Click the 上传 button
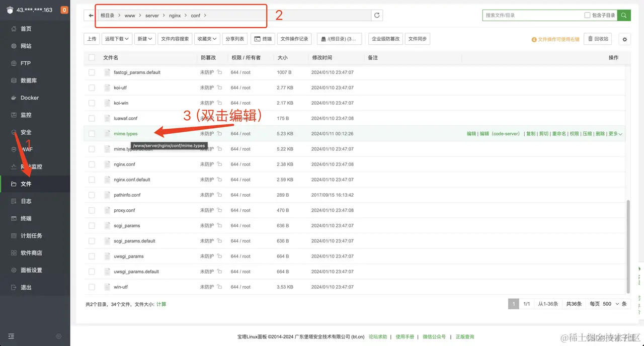Screen dimensions: 644x346 pyautogui.click(x=92, y=39)
